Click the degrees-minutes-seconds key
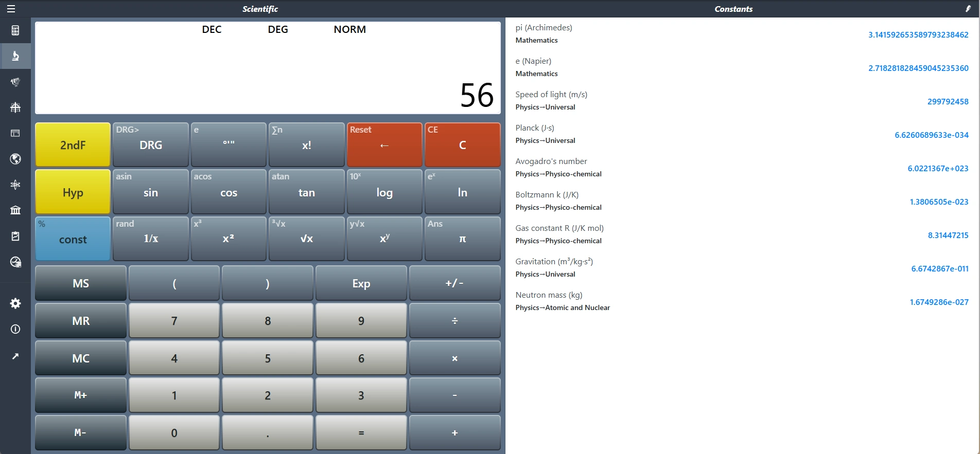 coord(229,144)
